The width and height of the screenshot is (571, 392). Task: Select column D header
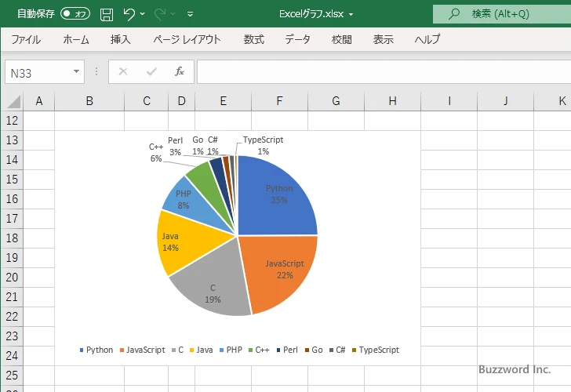click(x=181, y=101)
